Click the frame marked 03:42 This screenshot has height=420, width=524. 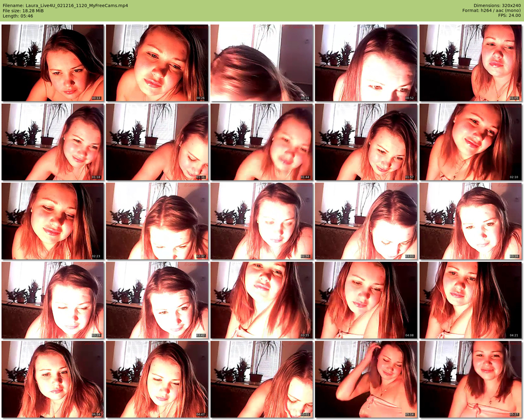[x=157, y=300]
